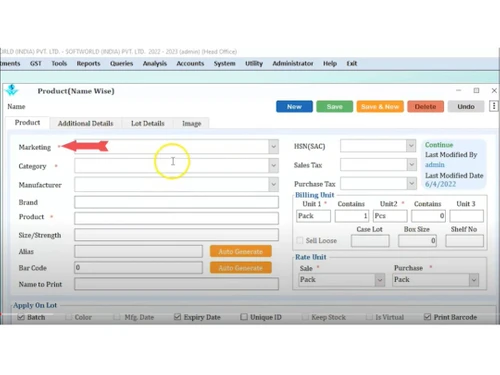
Task: Click the Alias input field
Action: coord(138,251)
